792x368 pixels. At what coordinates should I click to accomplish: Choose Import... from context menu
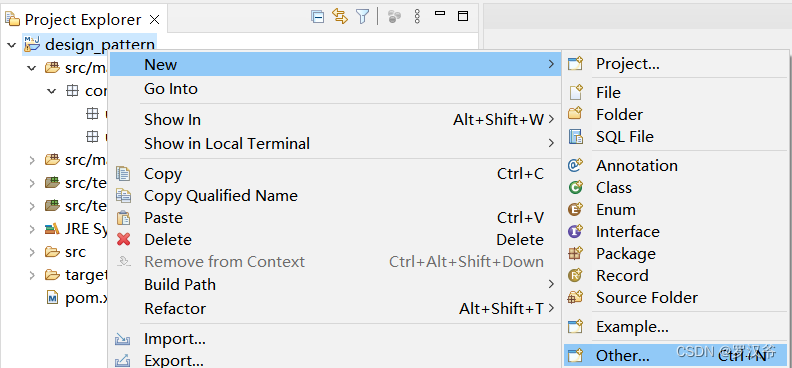click(335, 339)
